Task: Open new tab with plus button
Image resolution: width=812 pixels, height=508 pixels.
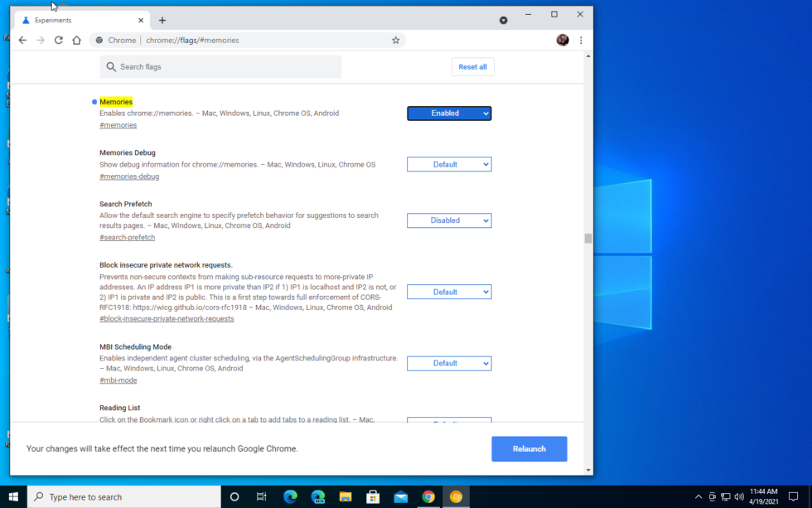Action: tap(162, 20)
